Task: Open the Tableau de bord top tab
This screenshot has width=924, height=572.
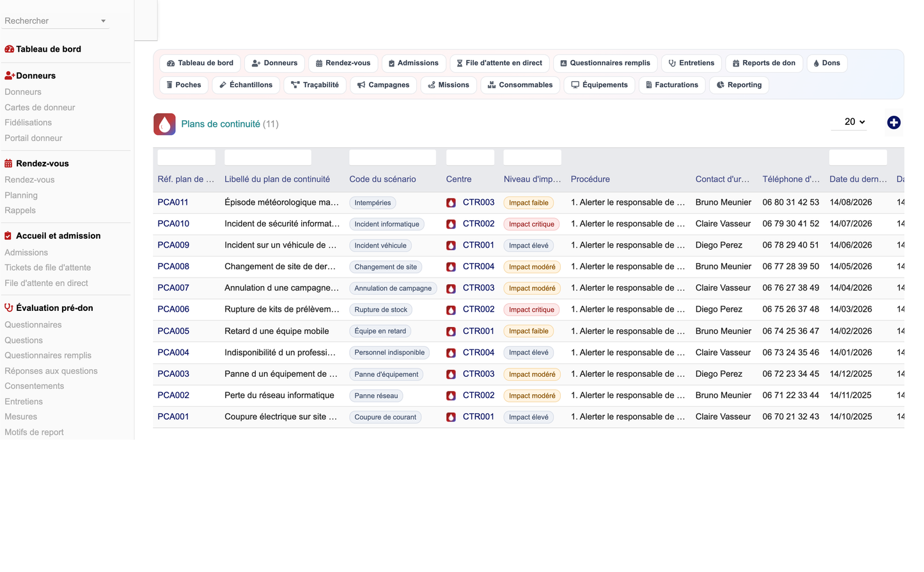Action: coord(200,63)
